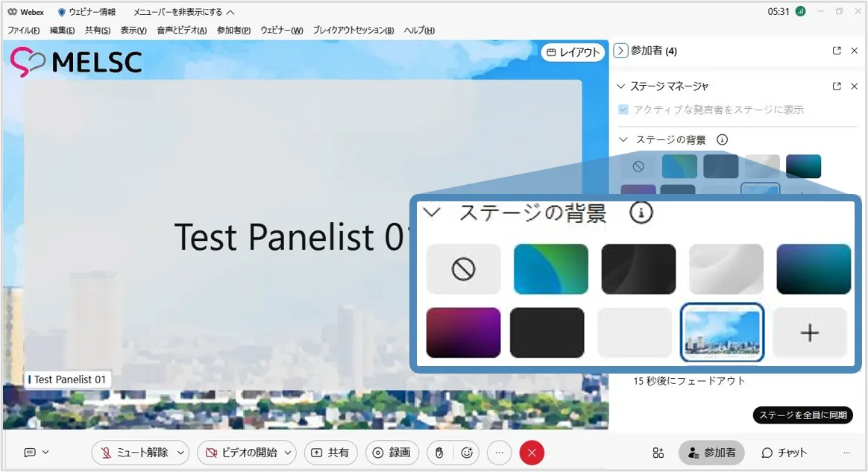Open dropdown arrow next to ビデオの開始
The width and height of the screenshot is (868, 472).
[x=288, y=453]
